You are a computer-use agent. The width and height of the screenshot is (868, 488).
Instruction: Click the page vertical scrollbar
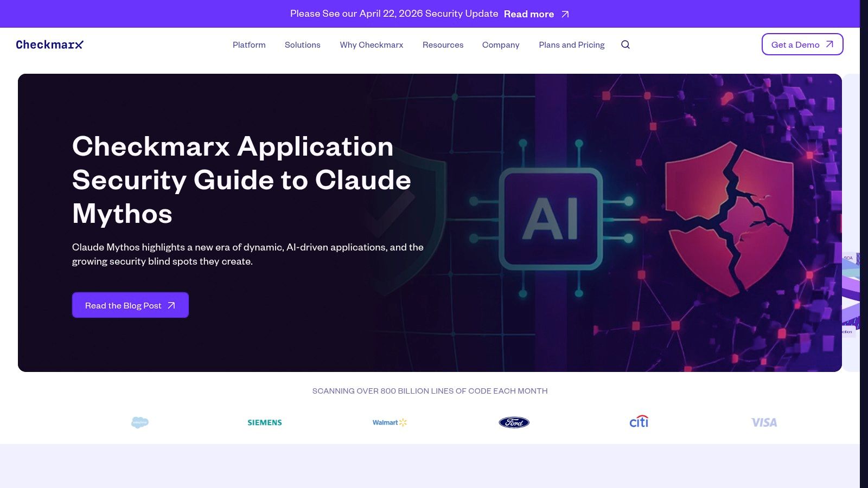click(x=864, y=244)
